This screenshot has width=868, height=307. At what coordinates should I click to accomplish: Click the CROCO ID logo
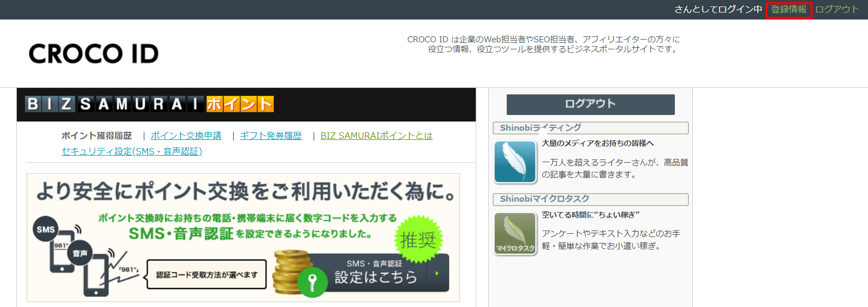pyautogui.click(x=94, y=54)
